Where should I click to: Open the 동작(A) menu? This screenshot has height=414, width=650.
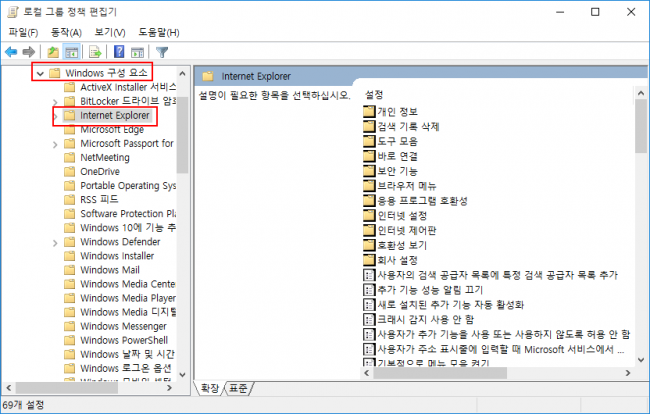(66, 32)
